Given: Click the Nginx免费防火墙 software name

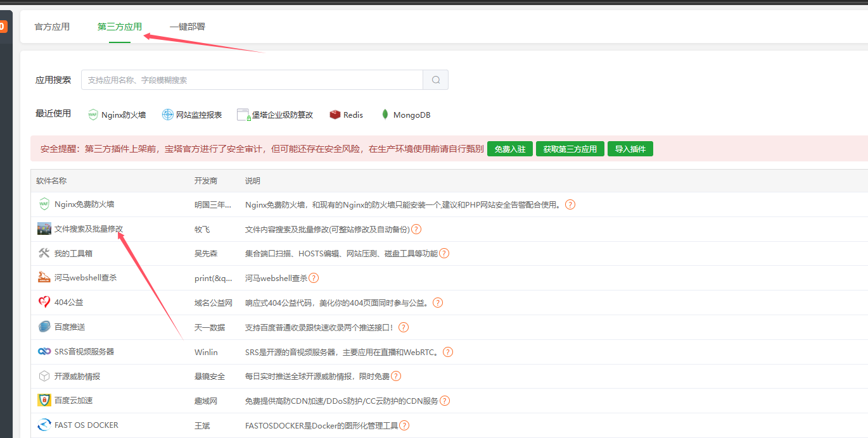Looking at the screenshot, I should 84,204.
